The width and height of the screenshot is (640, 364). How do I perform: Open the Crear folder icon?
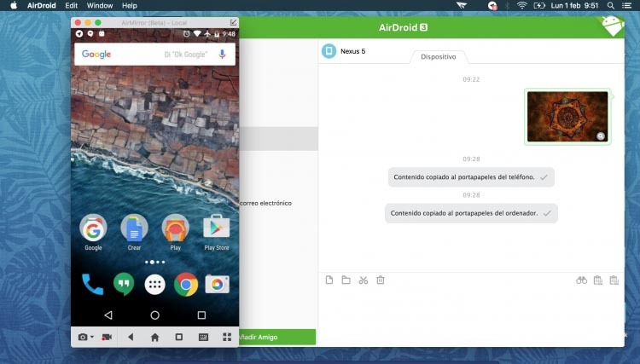[x=134, y=228]
